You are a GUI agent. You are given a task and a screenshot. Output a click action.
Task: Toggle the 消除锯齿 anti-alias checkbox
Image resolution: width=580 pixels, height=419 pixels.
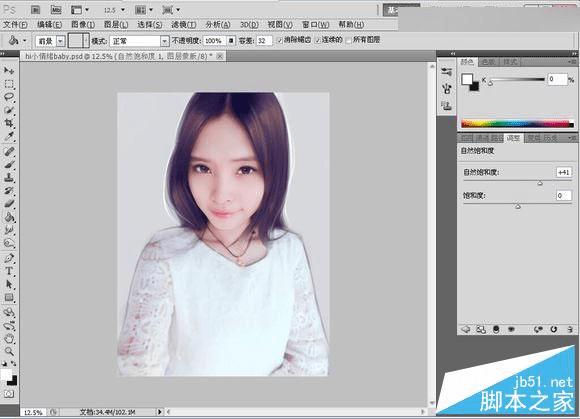(x=280, y=40)
